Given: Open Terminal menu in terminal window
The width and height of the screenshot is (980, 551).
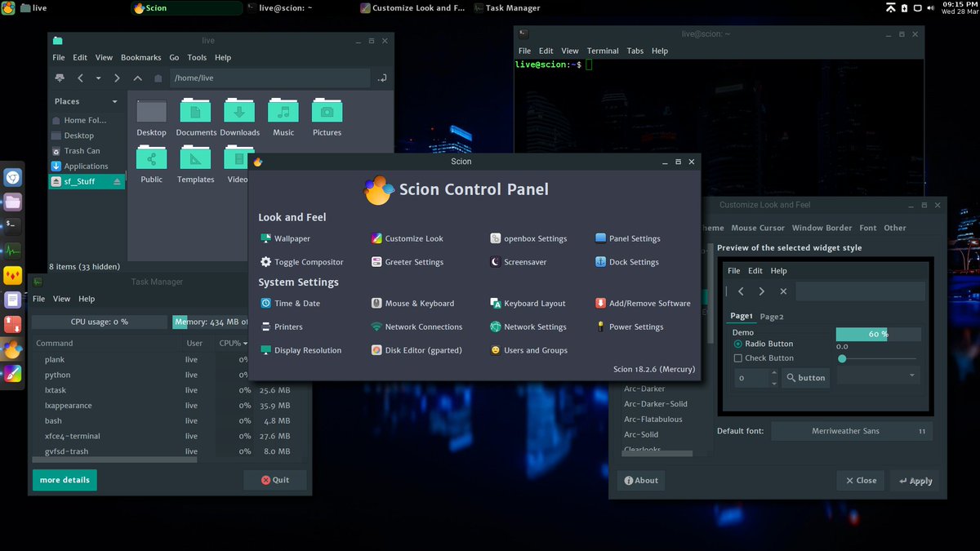Looking at the screenshot, I should 603,51.
